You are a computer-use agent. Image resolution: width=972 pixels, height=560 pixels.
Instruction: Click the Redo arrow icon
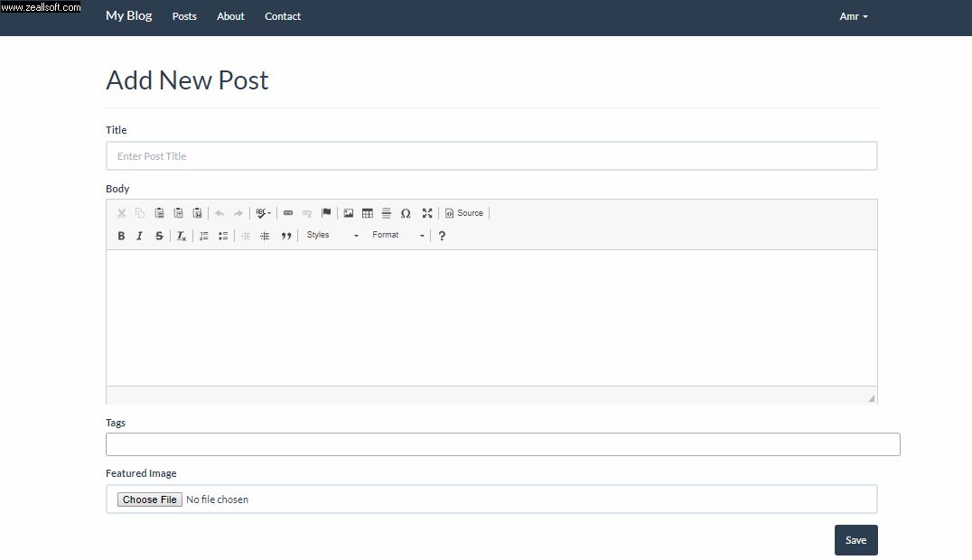238,213
